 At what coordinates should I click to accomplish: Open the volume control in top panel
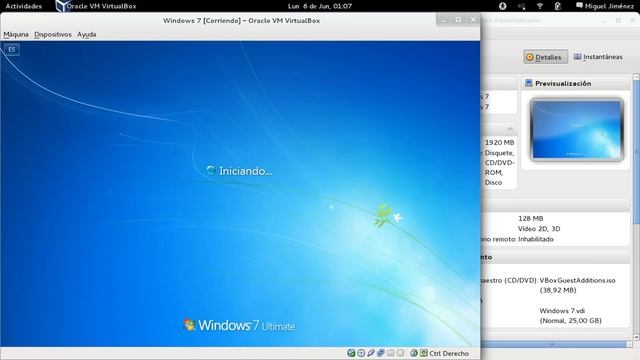tap(521, 6)
